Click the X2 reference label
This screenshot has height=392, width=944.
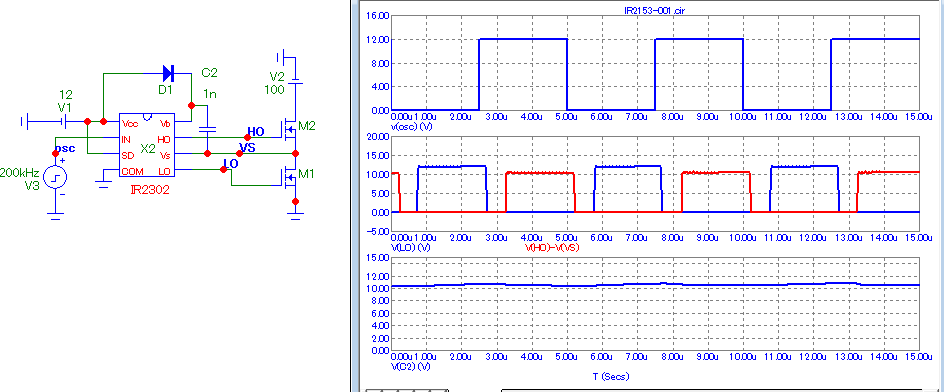149,148
